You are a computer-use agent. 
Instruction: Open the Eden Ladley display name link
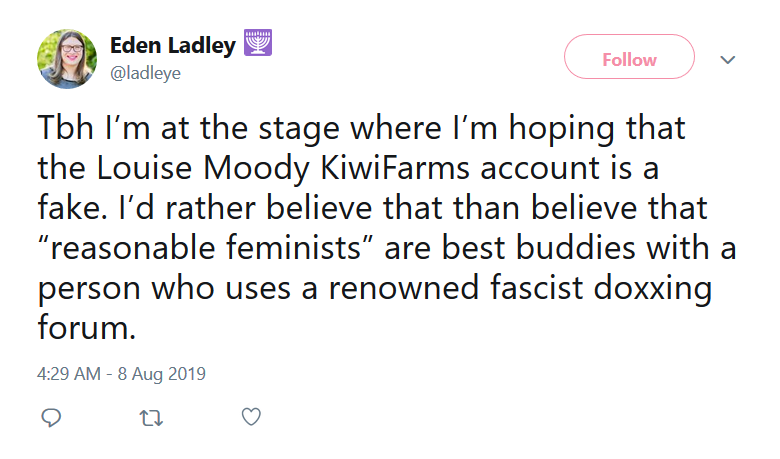point(173,46)
